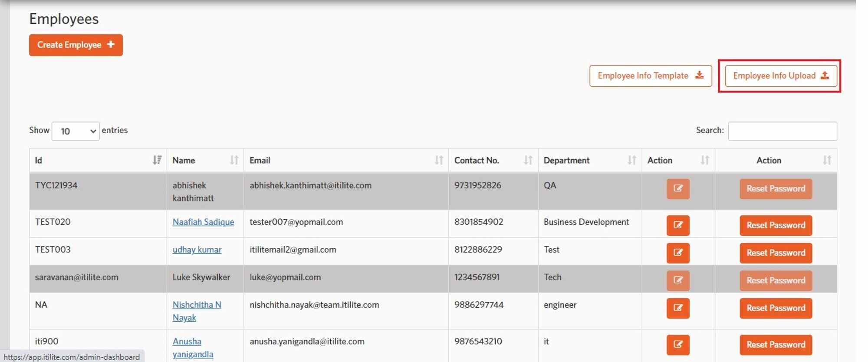This screenshot has width=868, height=362.
Task: Reset password for Luke Skywalker
Action: click(x=776, y=280)
